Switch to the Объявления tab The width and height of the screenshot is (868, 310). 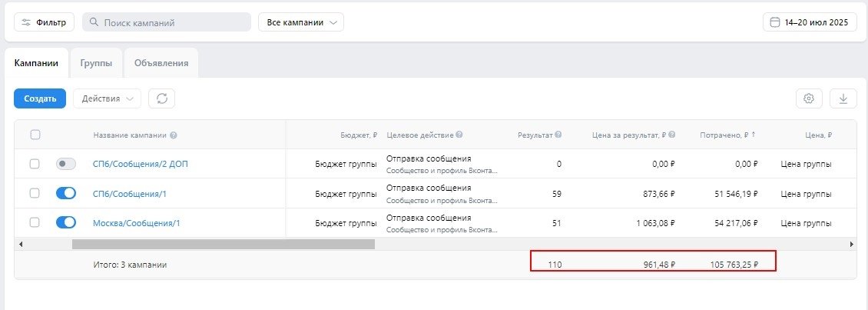point(161,63)
